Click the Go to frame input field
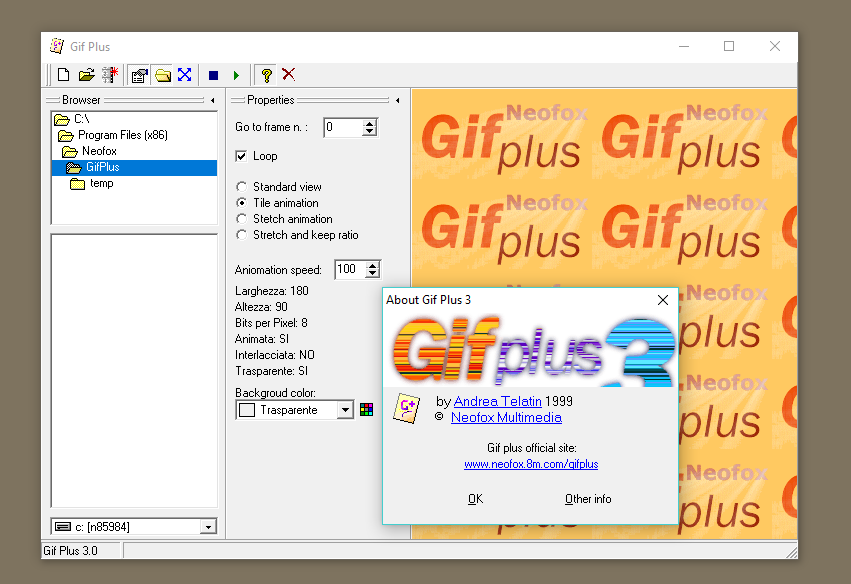 [344, 128]
